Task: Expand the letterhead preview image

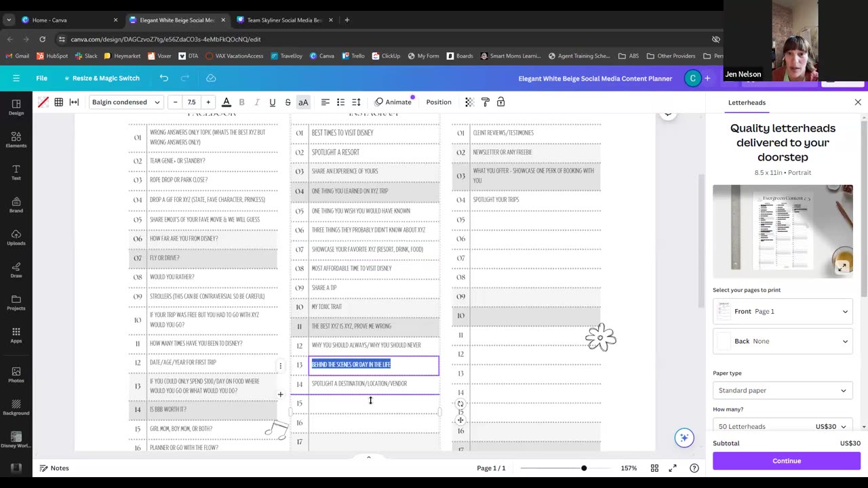Action: click(x=842, y=267)
